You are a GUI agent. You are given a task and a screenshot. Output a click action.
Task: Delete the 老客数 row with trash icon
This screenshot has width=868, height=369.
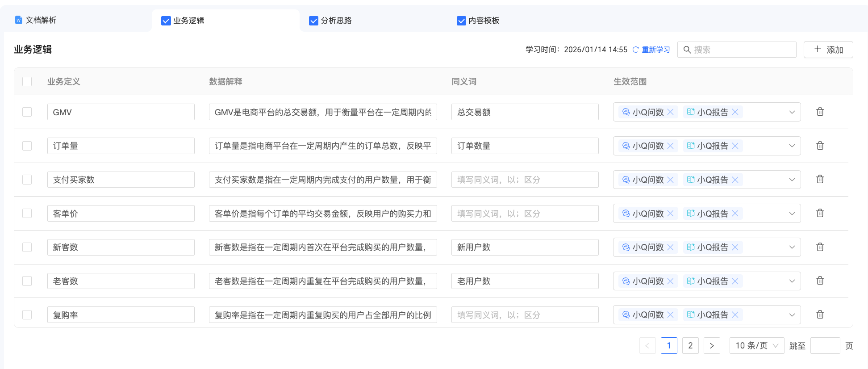pyautogui.click(x=820, y=281)
